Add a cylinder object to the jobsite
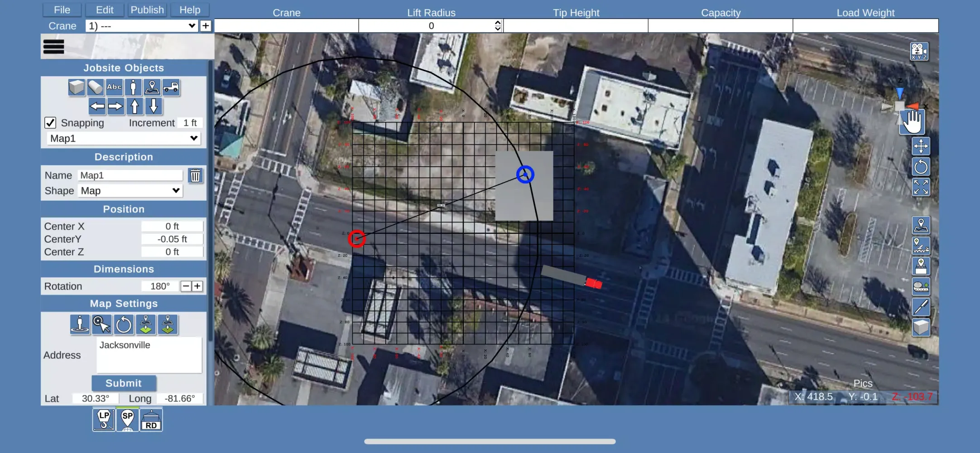Viewport: 980px width, 453px height. (95, 87)
